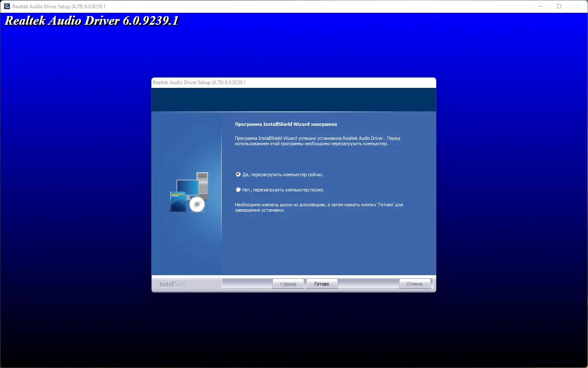
Task: Click the Отмена button
Action: pos(415,284)
